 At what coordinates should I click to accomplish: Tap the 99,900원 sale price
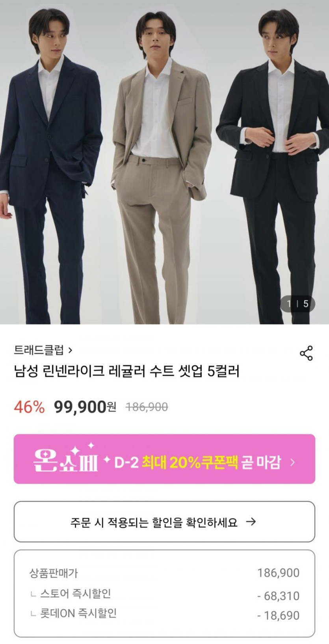click(x=85, y=406)
